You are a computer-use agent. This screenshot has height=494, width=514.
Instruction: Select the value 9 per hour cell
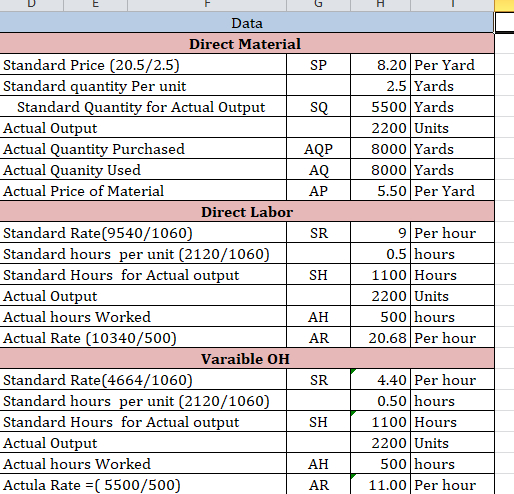[x=381, y=233]
